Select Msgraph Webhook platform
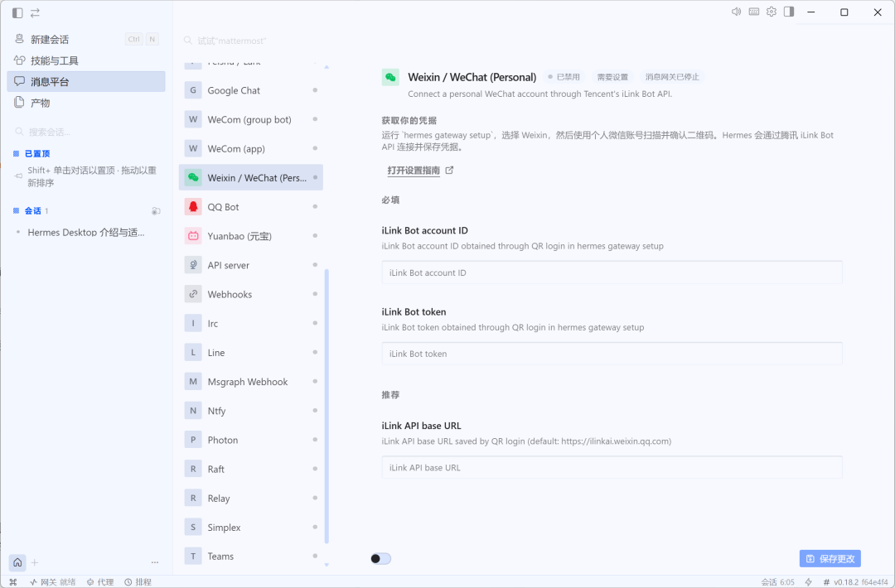The image size is (895, 588). pos(250,382)
